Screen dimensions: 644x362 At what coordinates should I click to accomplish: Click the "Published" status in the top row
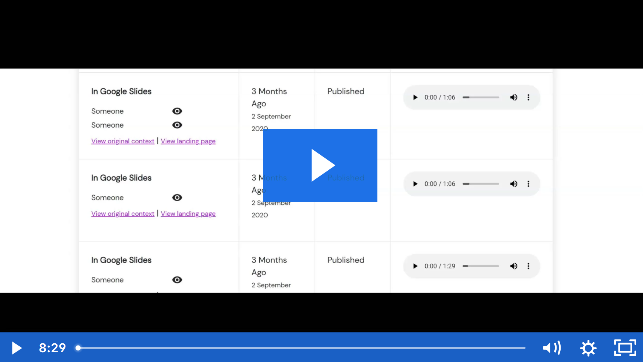(346, 91)
